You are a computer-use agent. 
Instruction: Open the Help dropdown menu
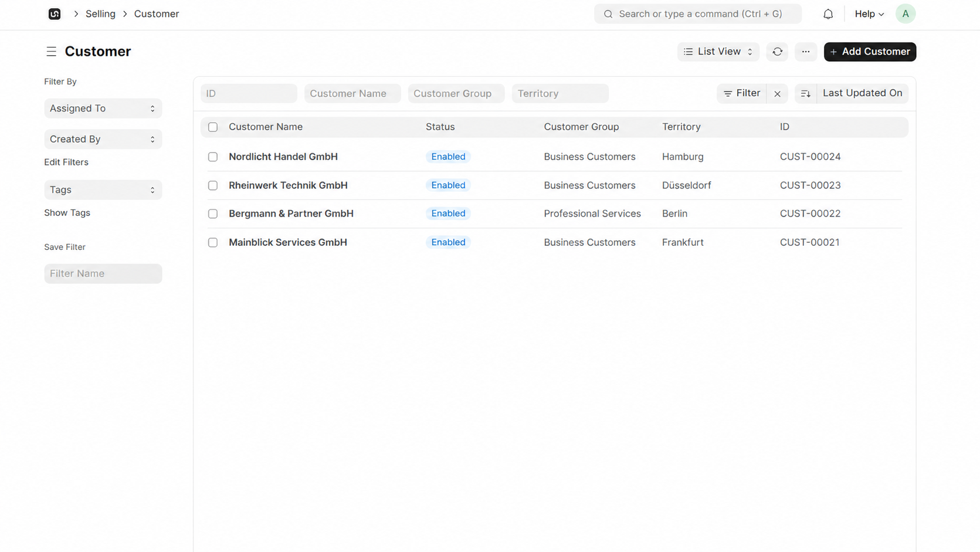tap(869, 14)
